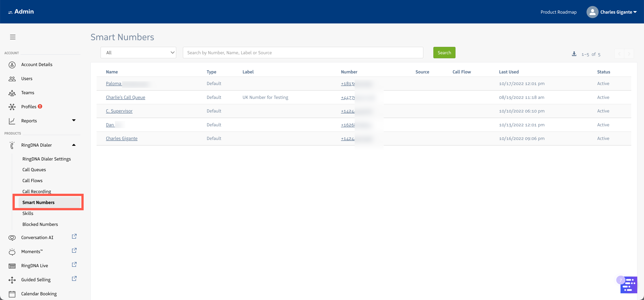
Task: Click the user avatar icon
Action: [592, 12]
